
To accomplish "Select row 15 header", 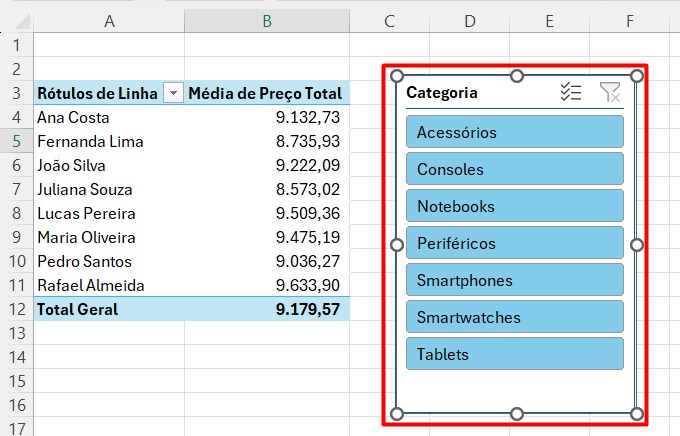I will click(x=16, y=381).
